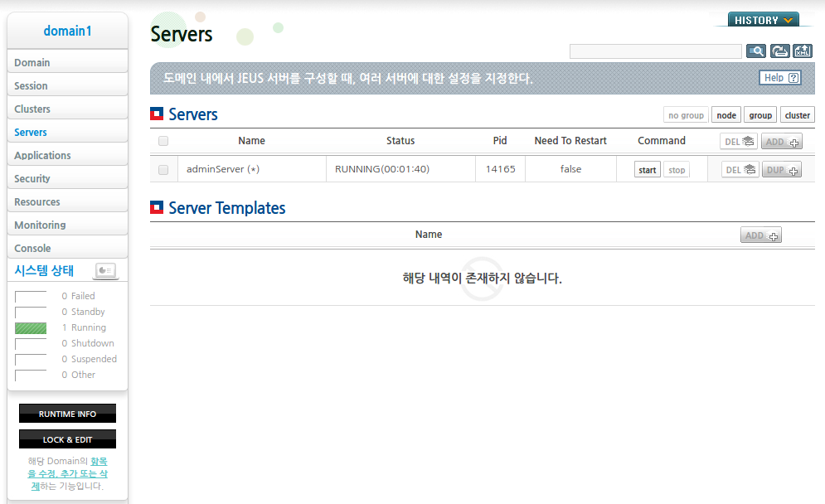Open the Session menu item
825x504 pixels.
tap(67, 85)
